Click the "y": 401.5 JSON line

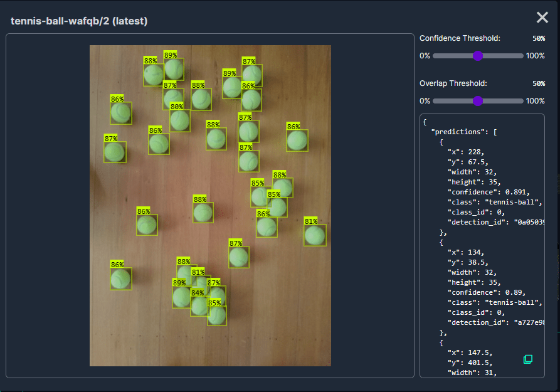pyautogui.click(x=469, y=363)
